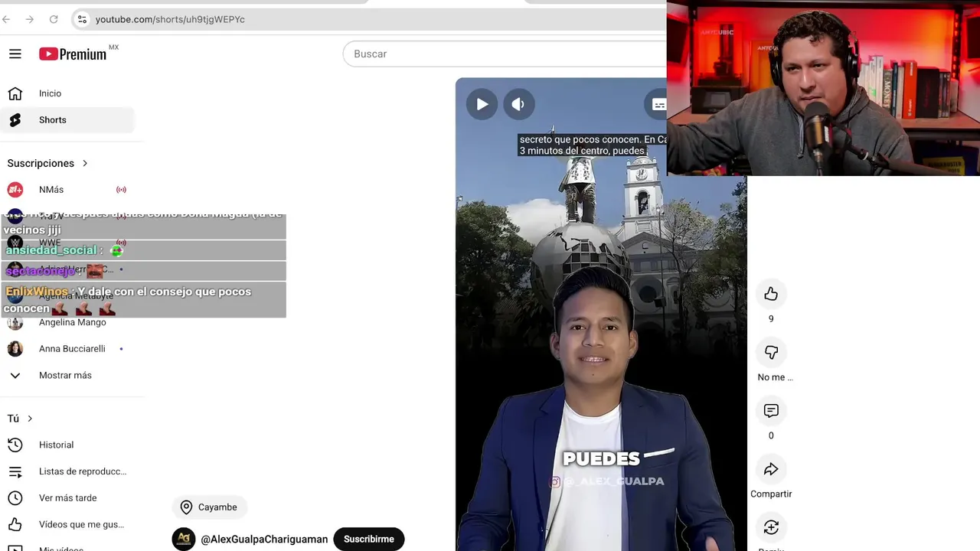Open Listas de reproducción
Image resolution: width=980 pixels, height=551 pixels.
coord(67,471)
